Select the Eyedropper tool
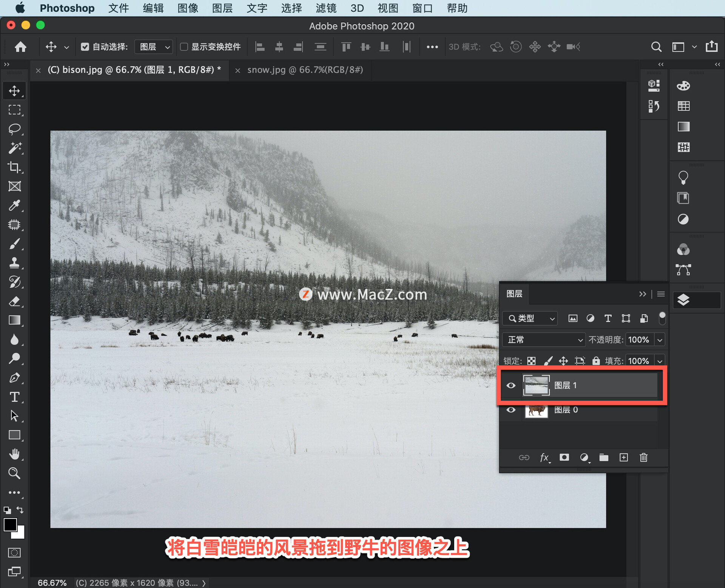 coord(14,205)
